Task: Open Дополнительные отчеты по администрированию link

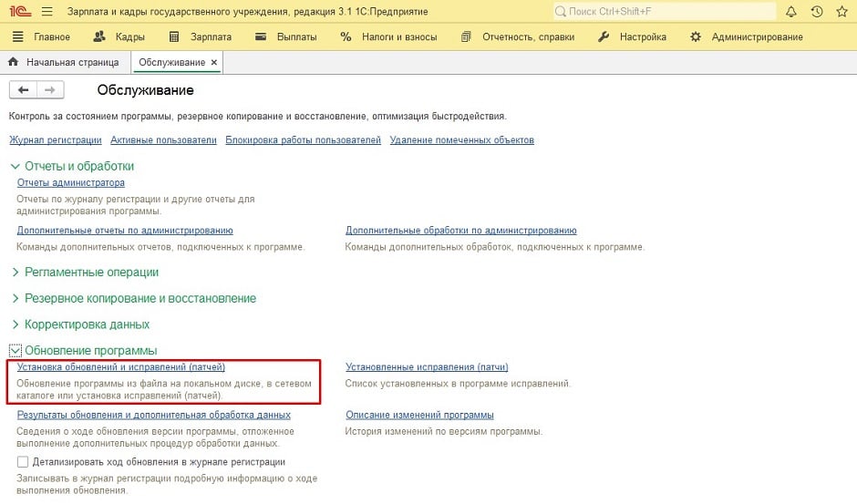Action: [125, 231]
